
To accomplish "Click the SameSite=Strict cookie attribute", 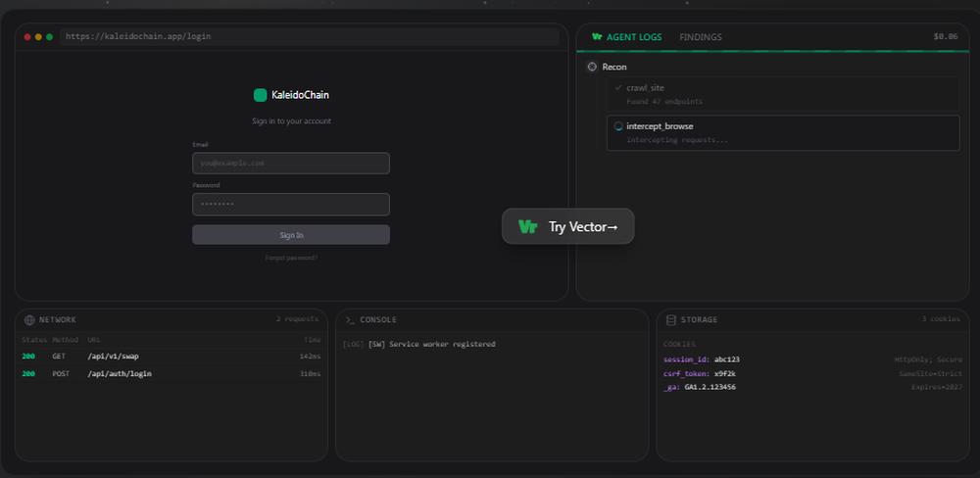I will (x=929, y=373).
